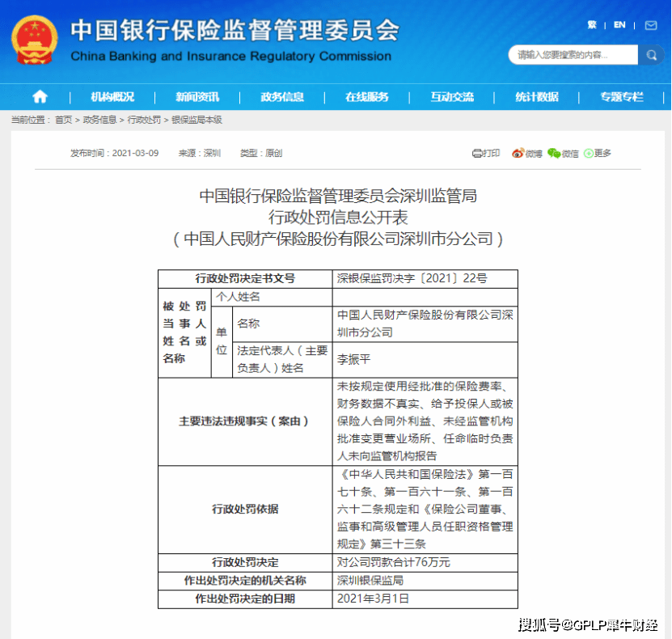Click inside the search input field
Screen dimensions: 672x639
click(566, 55)
